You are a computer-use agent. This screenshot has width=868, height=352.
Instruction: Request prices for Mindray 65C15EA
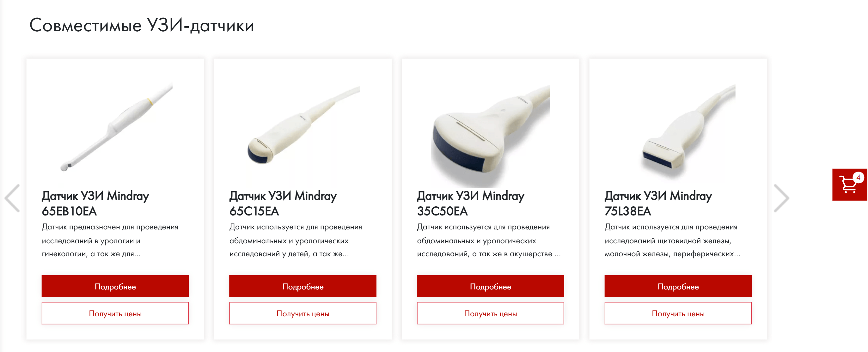[303, 313]
